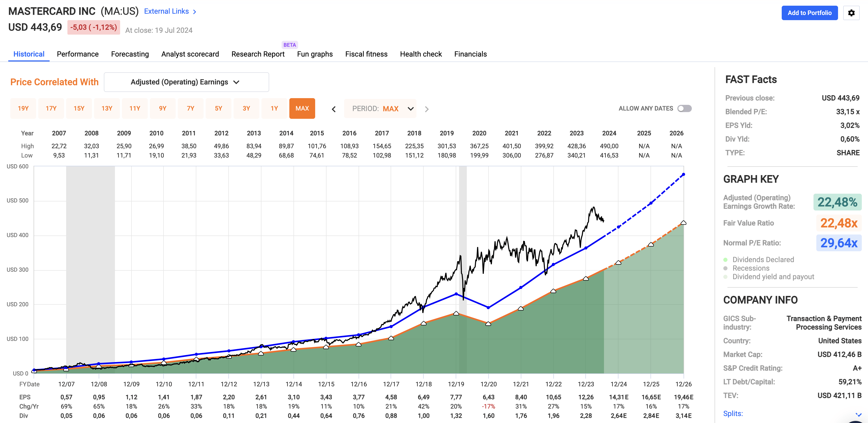
Task: Select the 19Y timeframe button
Action: click(x=23, y=108)
